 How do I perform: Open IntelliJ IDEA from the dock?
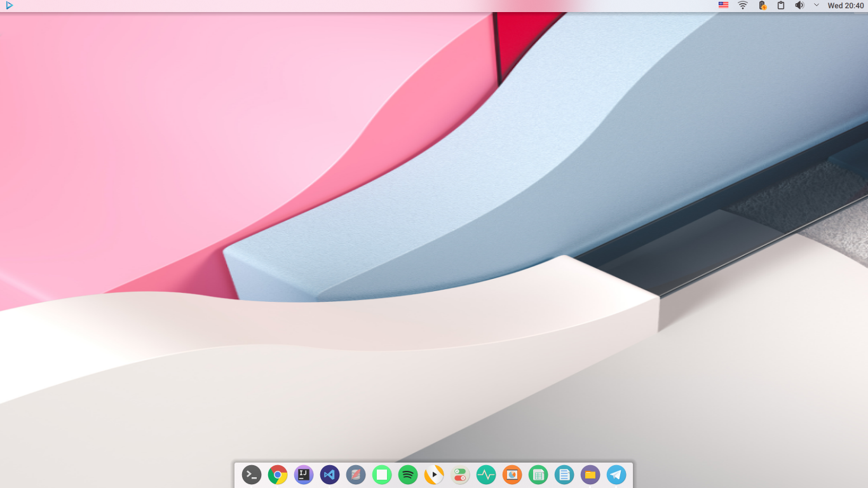(x=304, y=475)
